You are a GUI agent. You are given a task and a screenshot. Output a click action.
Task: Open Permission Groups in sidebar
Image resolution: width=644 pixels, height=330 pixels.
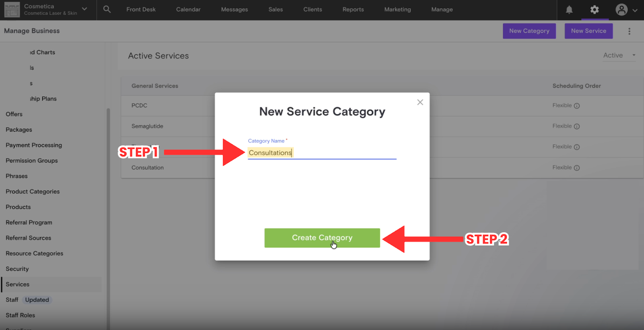[x=32, y=161]
